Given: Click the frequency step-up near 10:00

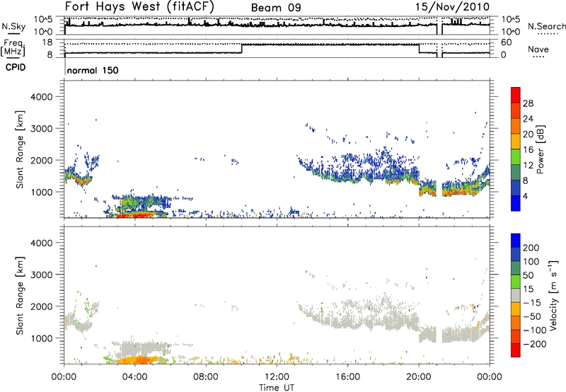Looking at the screenshot, I should click(241, 49).
